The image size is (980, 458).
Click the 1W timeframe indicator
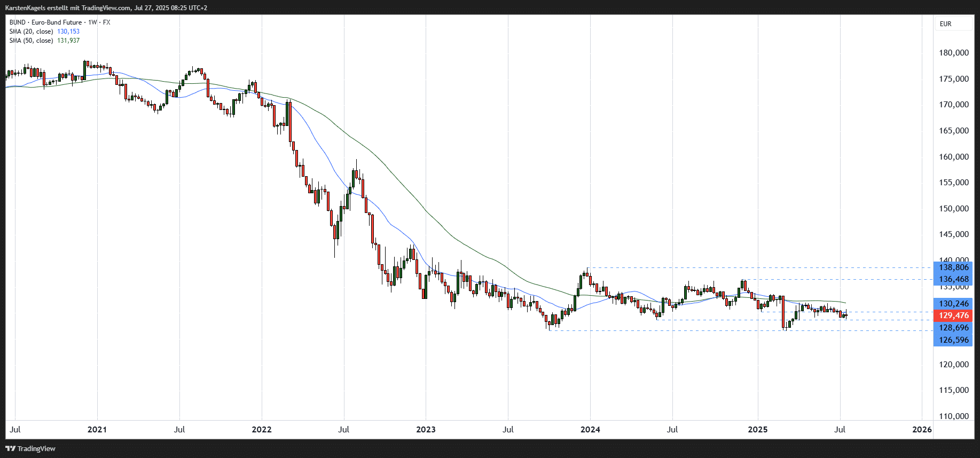[x=93, y=22]
